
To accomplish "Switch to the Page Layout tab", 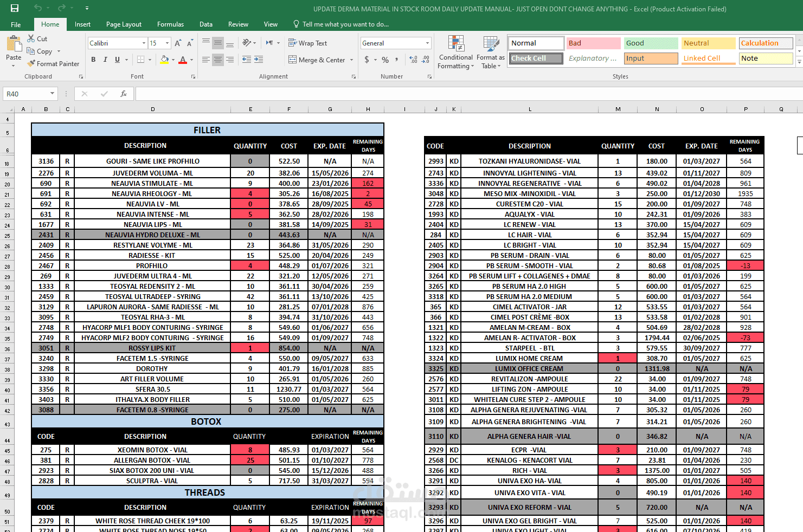I will (x=124, y=24).
